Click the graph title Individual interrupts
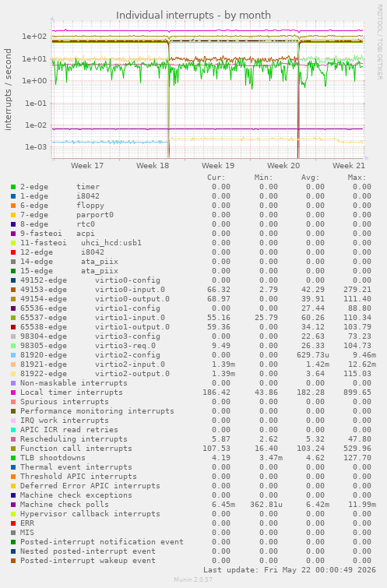387x588 pixels. tap(193, 15)
